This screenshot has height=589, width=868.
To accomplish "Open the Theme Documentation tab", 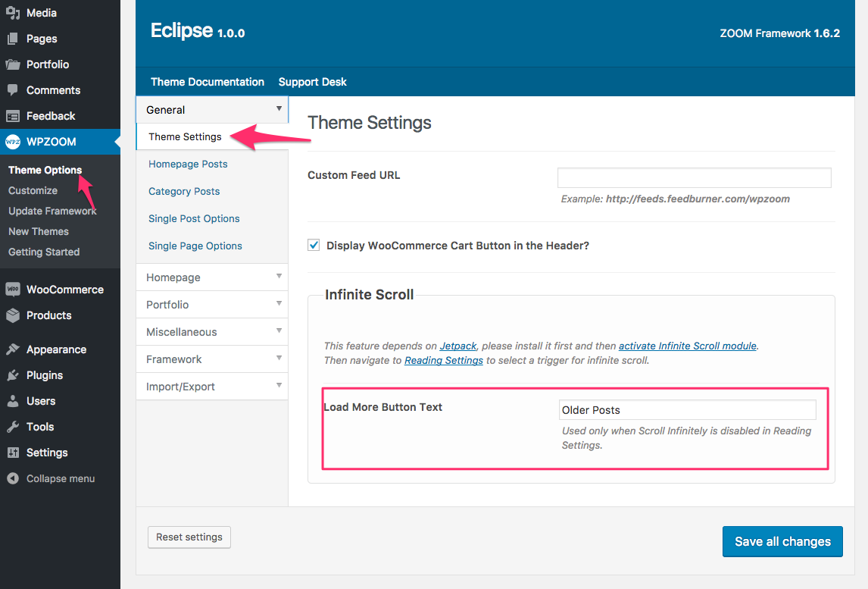I will click(208, 82).
